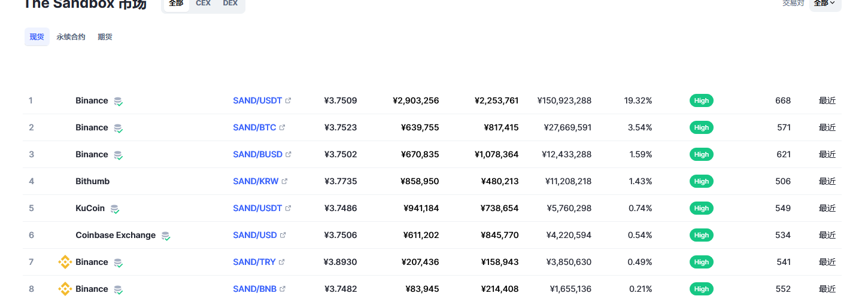Screen dimensions: 868x299
Task: Switch the filter to CEX
Action: tap(203, 4)
